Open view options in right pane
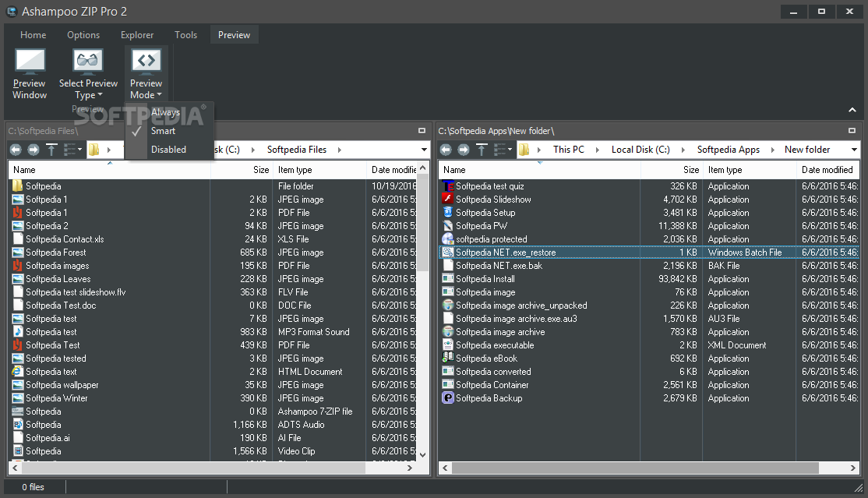The width and height of the screenshot is (868, 498). (503, 150)
